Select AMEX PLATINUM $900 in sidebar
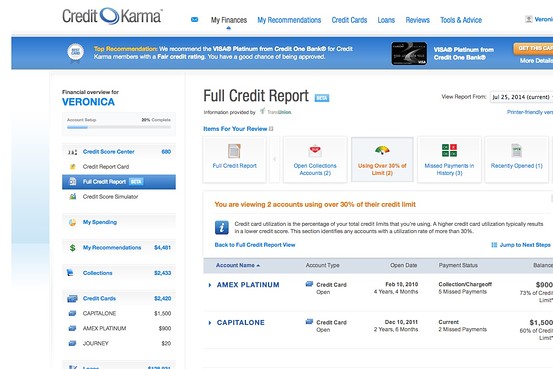Image resolution: width=553 pixels, height=369 pixels. 119,328
